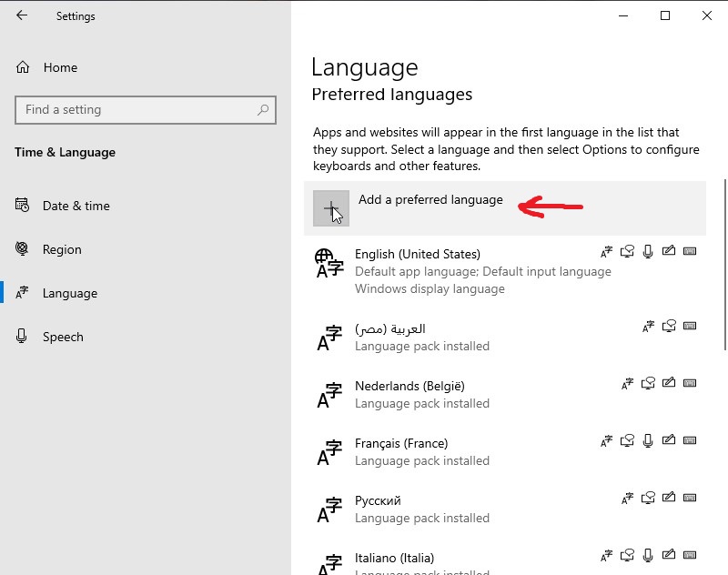This screenshot has width=728, height=575.
Task: Open Date & time settings
Action: pyautogui.click(x=76, y=206)
